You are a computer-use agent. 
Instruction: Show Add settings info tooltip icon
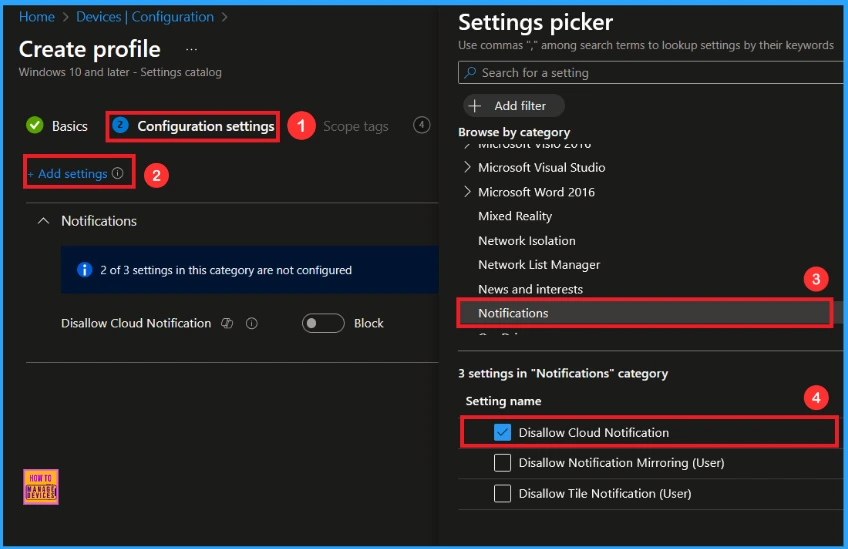click(x=117, y=173)
